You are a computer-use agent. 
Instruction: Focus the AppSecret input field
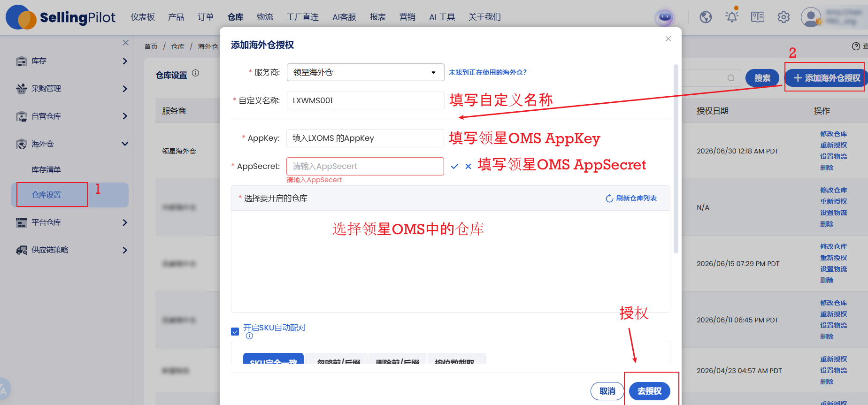point(365,166)
